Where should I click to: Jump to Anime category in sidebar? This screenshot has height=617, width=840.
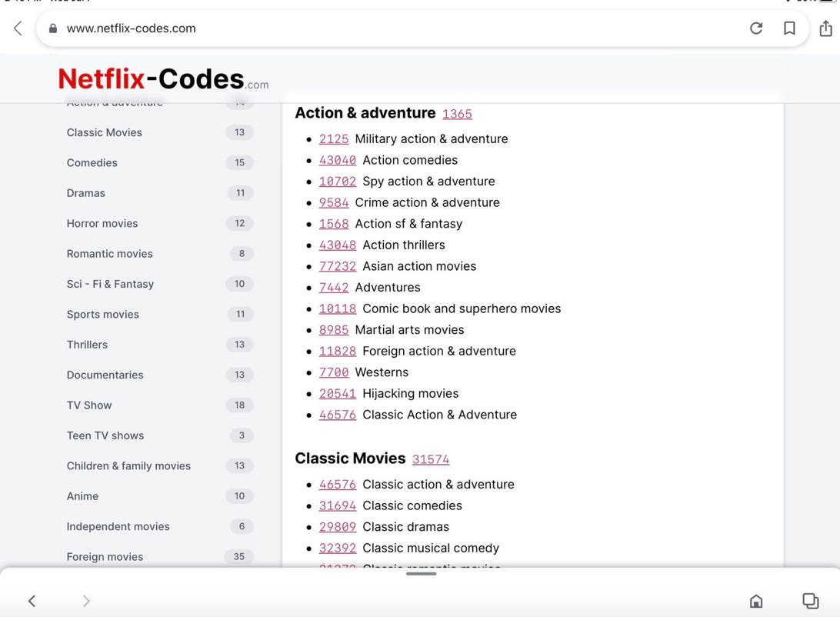tap(82, 496)
